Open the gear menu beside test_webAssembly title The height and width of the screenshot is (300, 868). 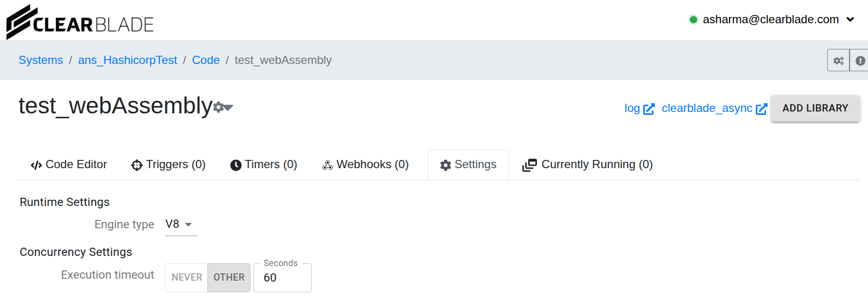(223, 107)
